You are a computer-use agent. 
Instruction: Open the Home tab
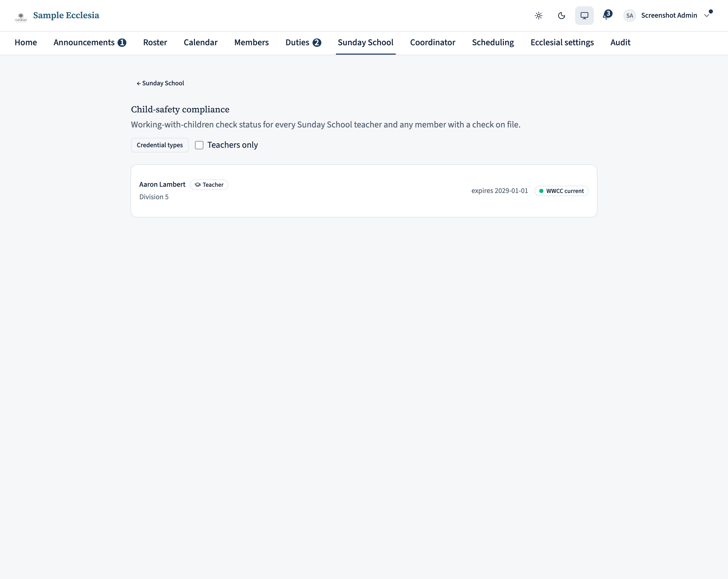click(x=26, y=42)
